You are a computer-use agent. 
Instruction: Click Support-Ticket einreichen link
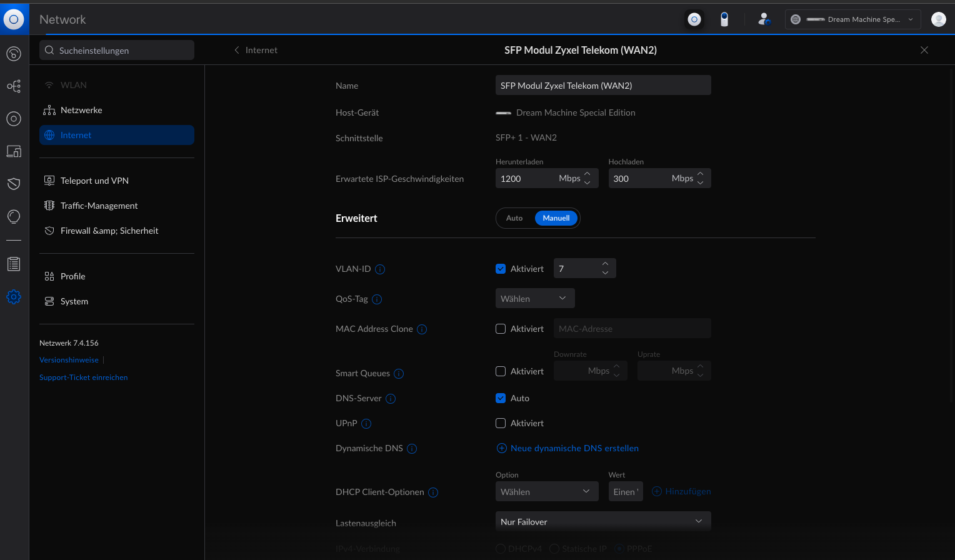click(x=84, y=377)
